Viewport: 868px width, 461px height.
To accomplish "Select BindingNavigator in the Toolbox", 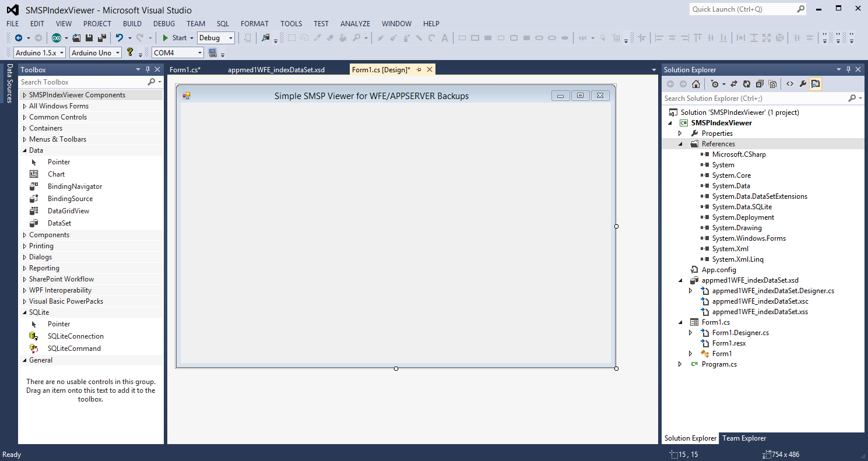I will (x=75, y=186).
